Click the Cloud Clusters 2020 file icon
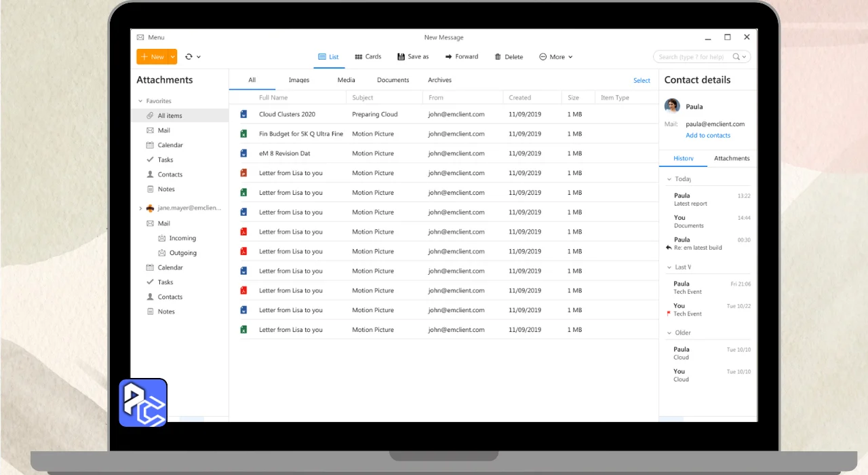868x475 pixels. tap(243, 114)
